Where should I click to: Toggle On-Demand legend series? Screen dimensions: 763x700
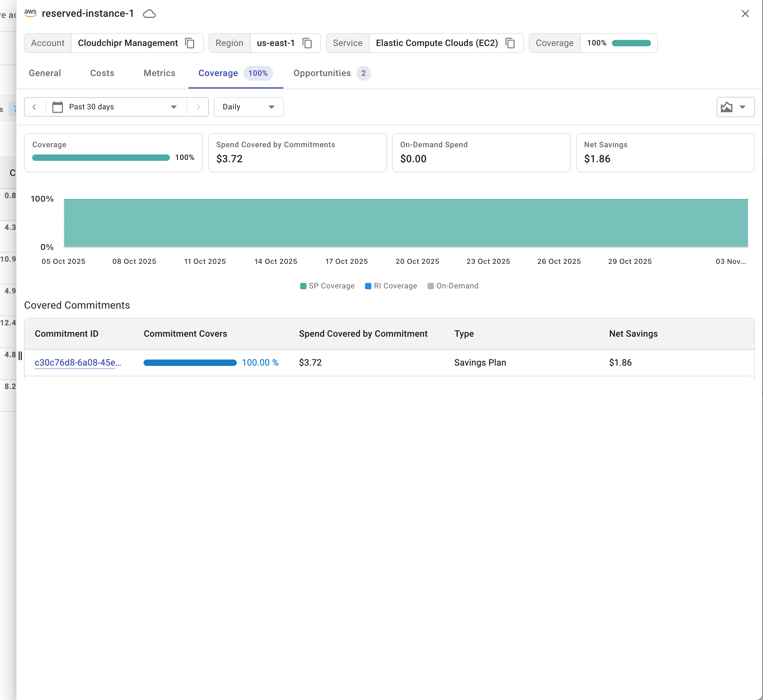point(453,286)
